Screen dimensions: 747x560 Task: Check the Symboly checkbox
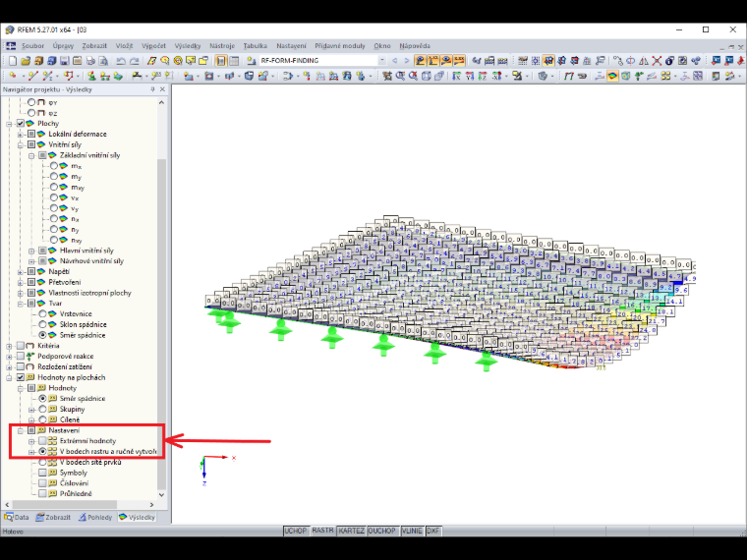pyautogui.click(x=42, y=473)
